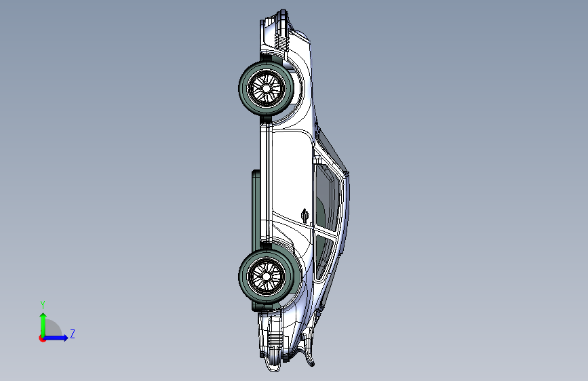Select the upper wheel rim of the car model
The width and height of the screenshot is (588, 381).
click(267, 89)
